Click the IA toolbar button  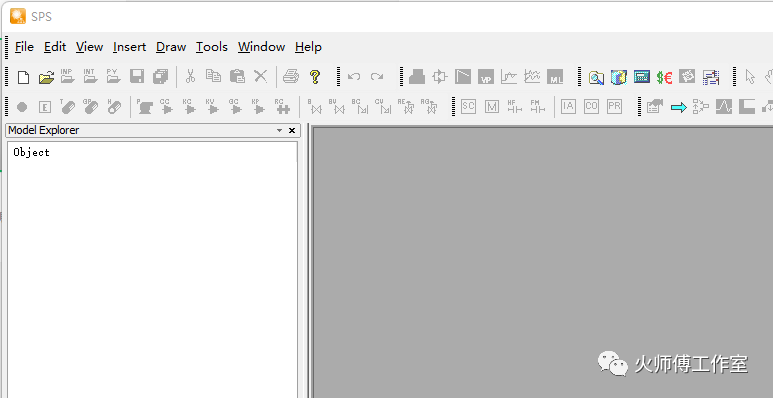pyautogui.click(x=568, y=106)
